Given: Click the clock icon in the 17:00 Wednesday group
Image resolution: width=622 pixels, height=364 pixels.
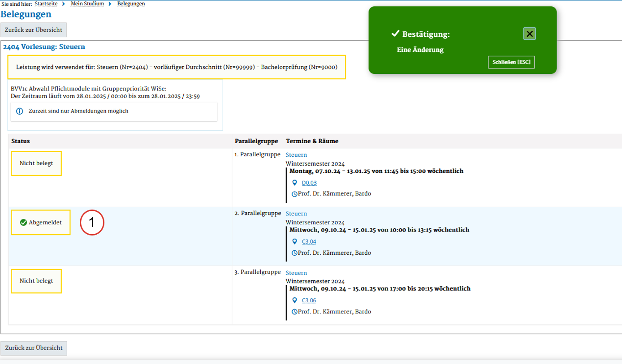Looking at the screenshot, I should [294, 312].
